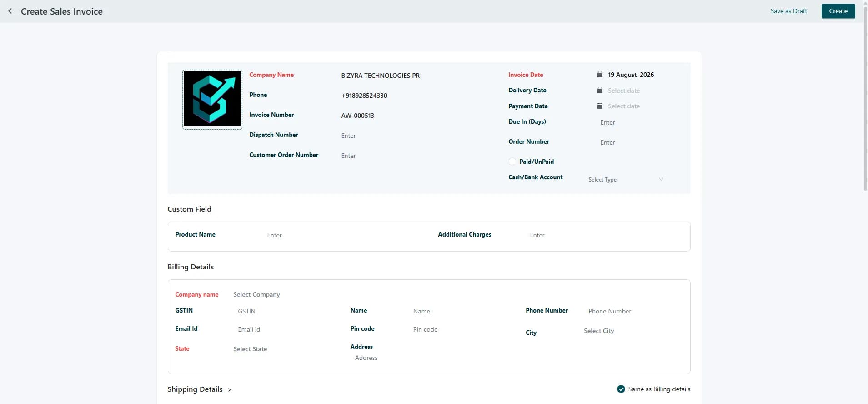Screen dimensions: 868x404
Task: Click Save as Draft
Action: (788, 11)
